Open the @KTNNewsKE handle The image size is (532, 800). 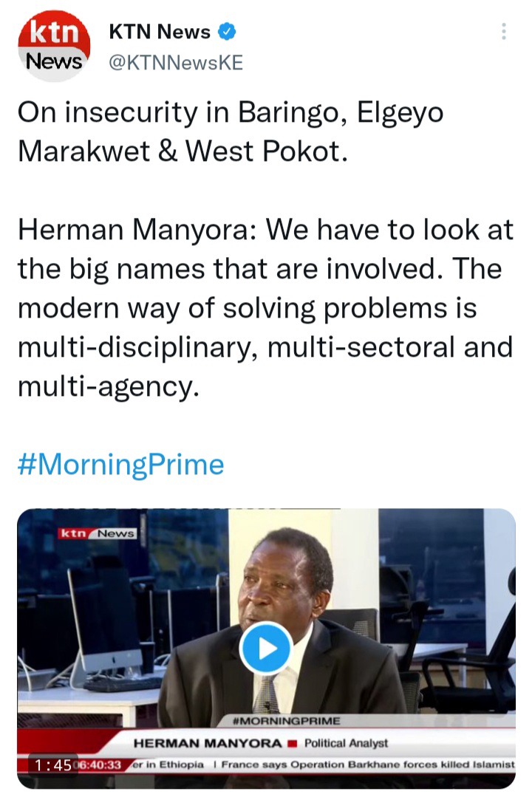[x=176, y=63]
